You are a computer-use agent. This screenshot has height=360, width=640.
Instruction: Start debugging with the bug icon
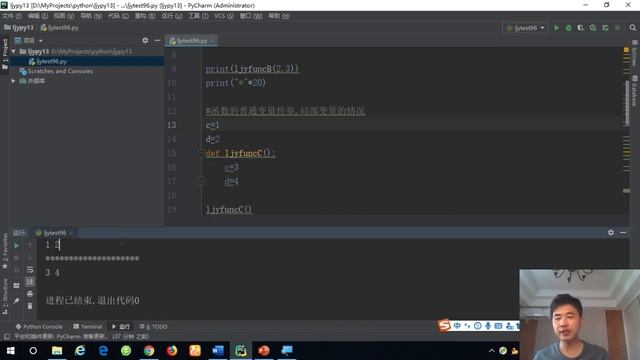click(x=568, y=28)
